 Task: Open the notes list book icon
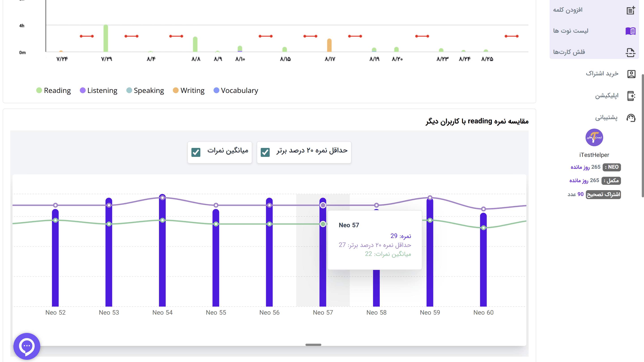pos(631,31)
